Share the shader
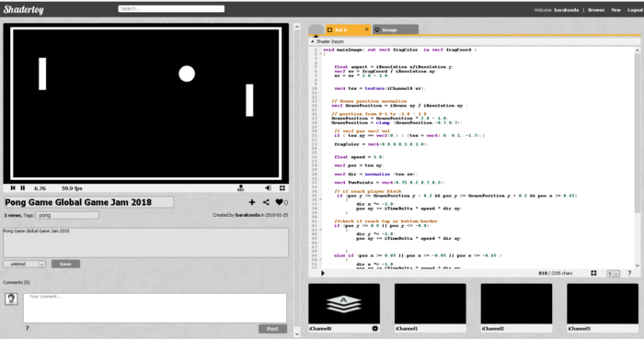This screenshot has width=644, height=339. coord(266,202)
